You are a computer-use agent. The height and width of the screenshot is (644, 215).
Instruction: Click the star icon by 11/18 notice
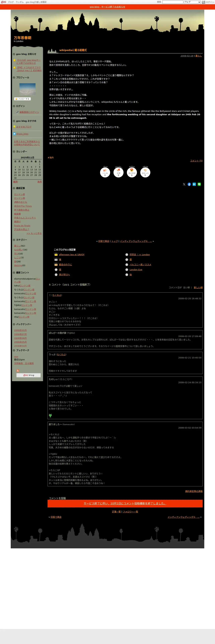14,60
